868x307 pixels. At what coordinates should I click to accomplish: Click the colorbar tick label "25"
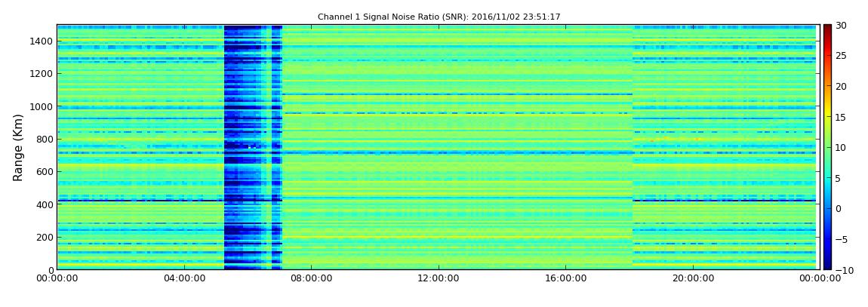coord(842,55)
